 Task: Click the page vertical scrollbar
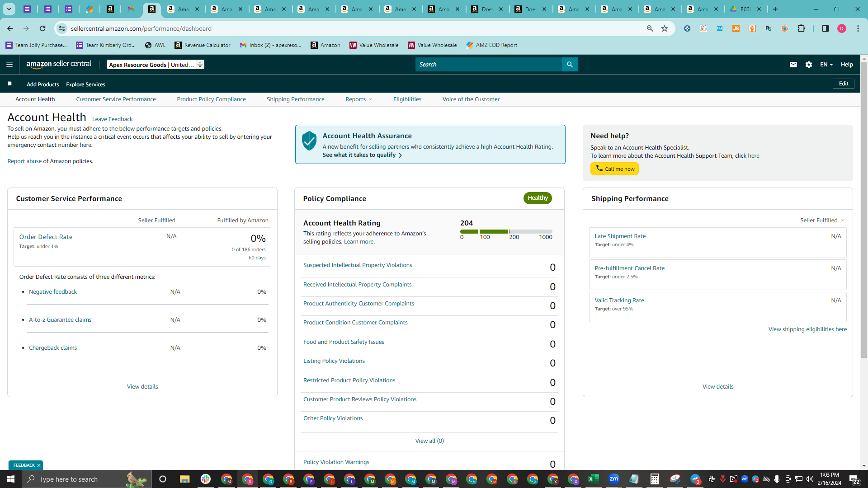(864, 210)
